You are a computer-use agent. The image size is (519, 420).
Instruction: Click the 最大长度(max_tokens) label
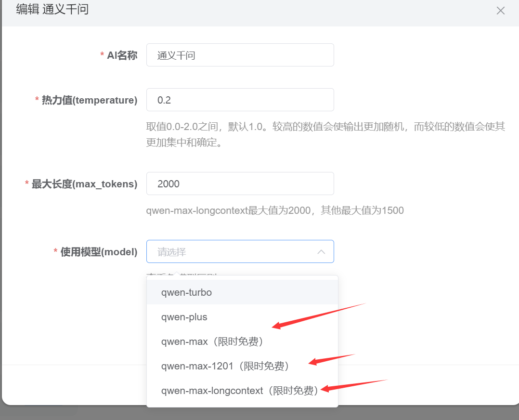click(x=84, y=184)
